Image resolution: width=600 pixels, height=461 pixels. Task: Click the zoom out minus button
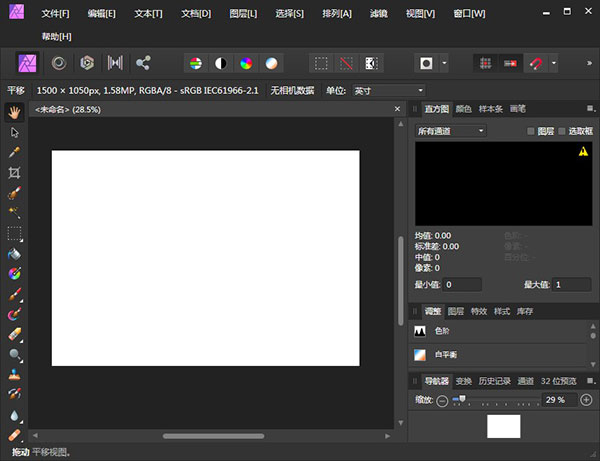[x=442, y=401]
